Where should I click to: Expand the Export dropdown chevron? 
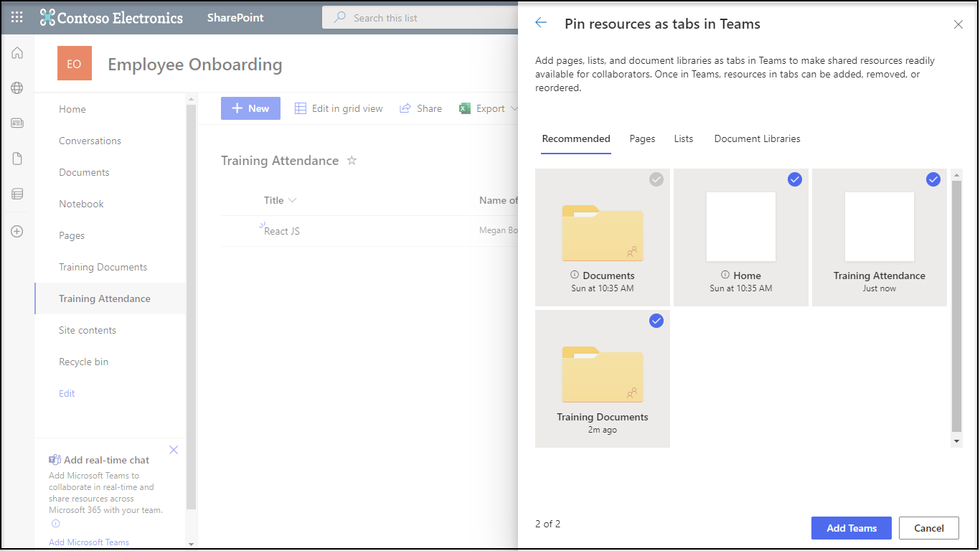(x=513, y=109)
